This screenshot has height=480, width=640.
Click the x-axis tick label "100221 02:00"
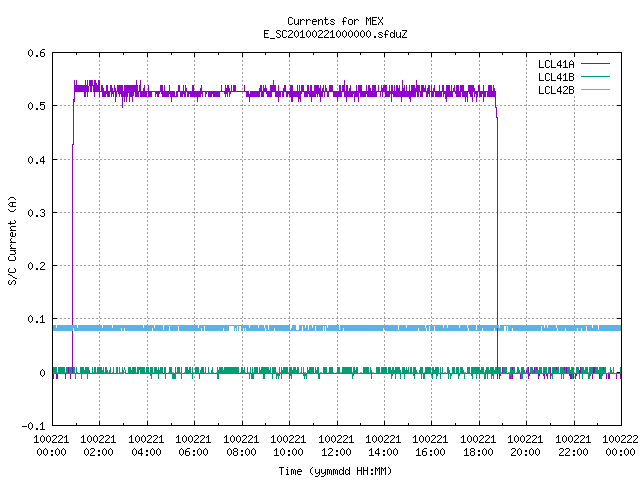pos(98,446)
